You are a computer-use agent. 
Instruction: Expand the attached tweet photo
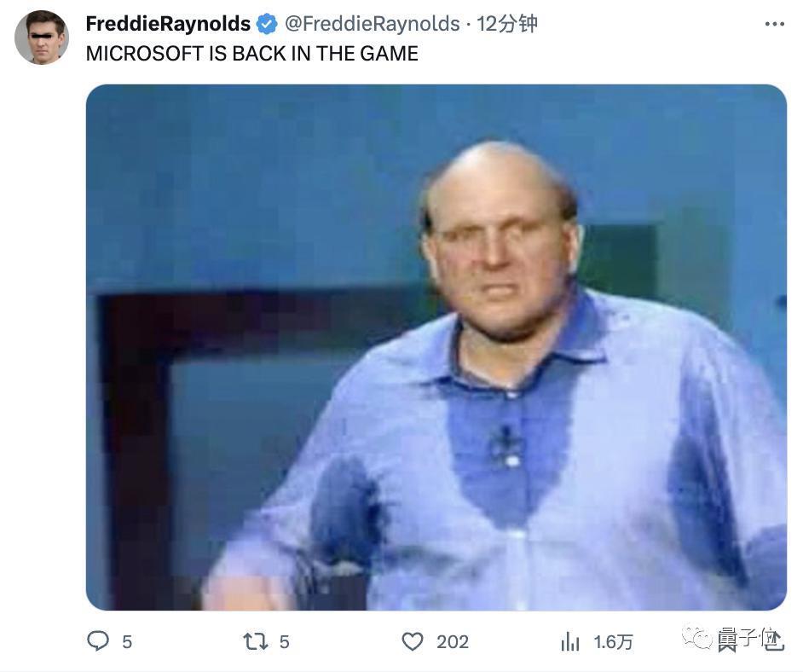pyautogui.click(x=436, y=346)
